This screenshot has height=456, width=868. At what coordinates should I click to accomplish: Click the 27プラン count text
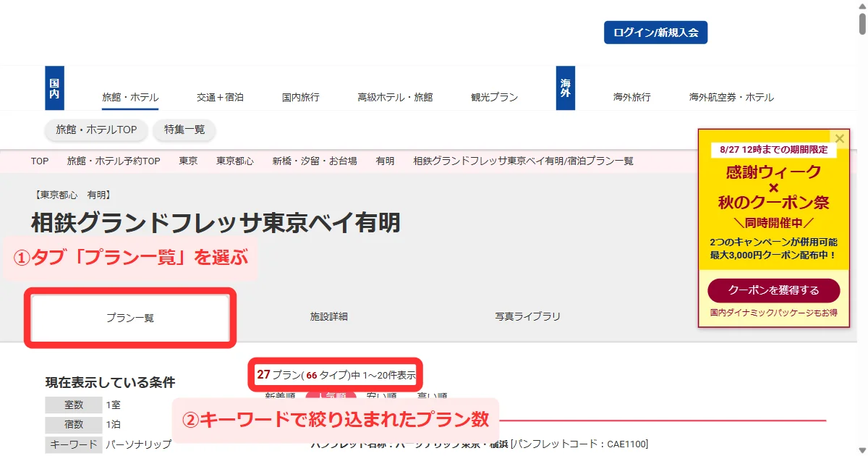(x=336, y=375)
